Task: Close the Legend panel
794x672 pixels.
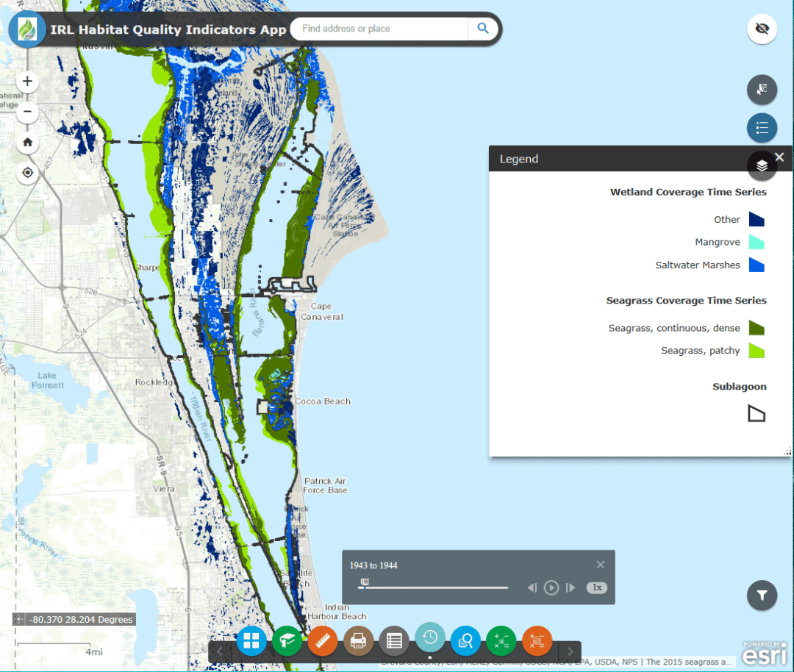Action: tap(779, 157)
